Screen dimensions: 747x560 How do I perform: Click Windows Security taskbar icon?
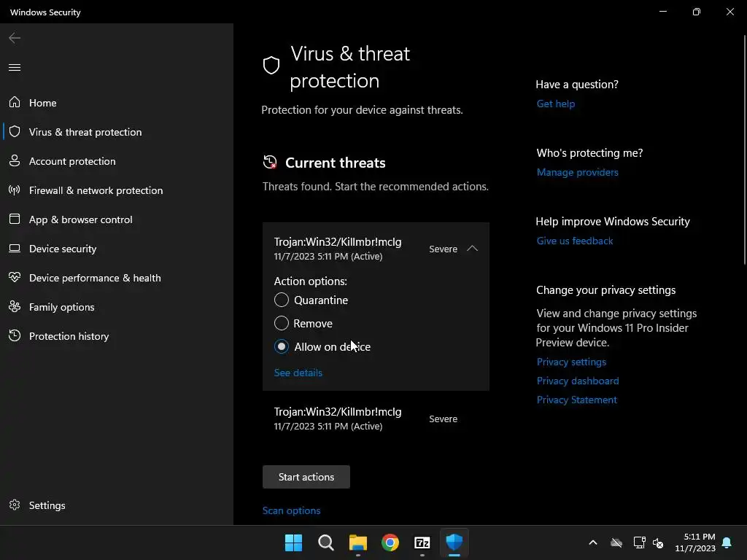coord(454,542)
